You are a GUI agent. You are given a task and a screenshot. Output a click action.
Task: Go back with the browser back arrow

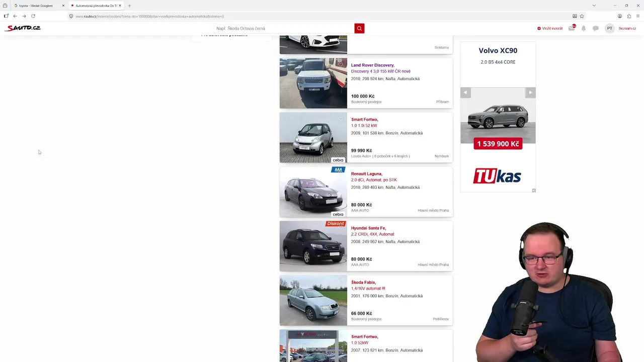pyautogui.click(x=15, y=16)
